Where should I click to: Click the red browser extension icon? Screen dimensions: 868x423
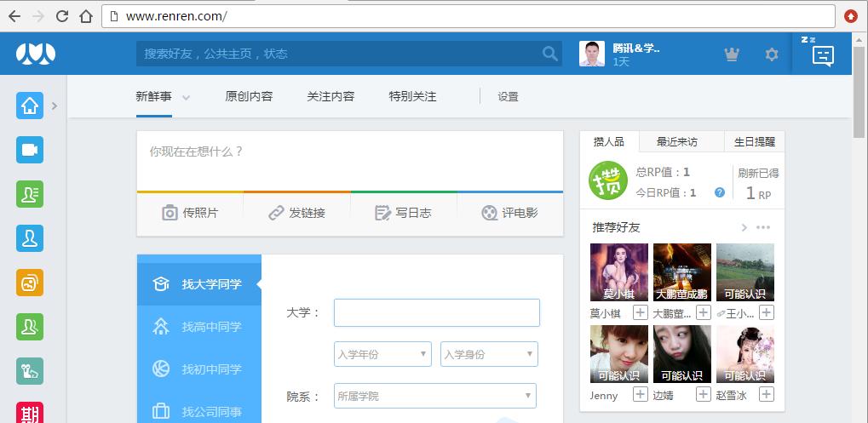pos(850,16)
